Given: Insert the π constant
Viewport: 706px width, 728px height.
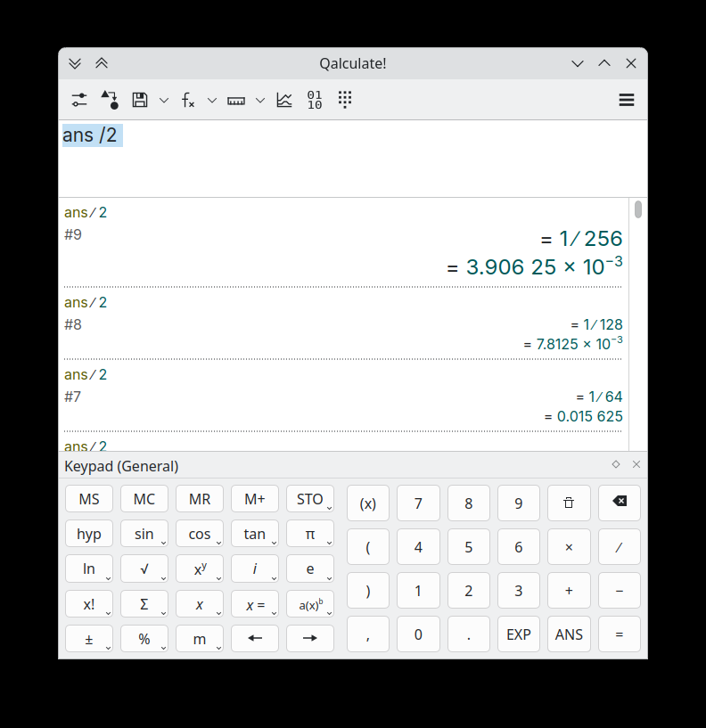Looking at the screenshot, I should [310, 534].
